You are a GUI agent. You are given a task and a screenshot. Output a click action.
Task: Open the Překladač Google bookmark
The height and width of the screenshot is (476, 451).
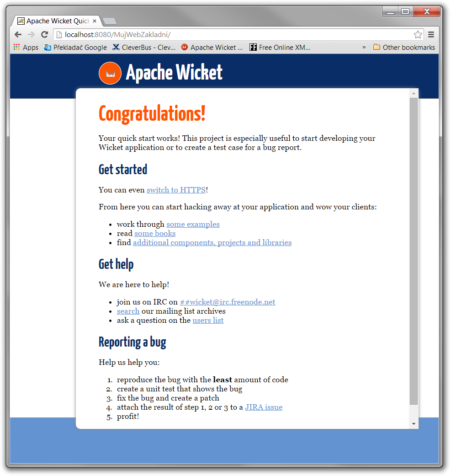pos(75,48)
